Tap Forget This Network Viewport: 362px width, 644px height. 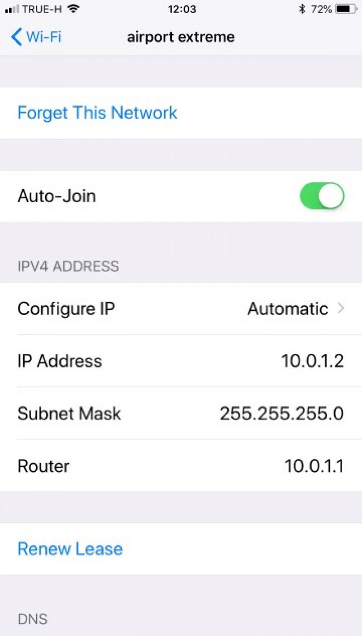pos(97,112)
